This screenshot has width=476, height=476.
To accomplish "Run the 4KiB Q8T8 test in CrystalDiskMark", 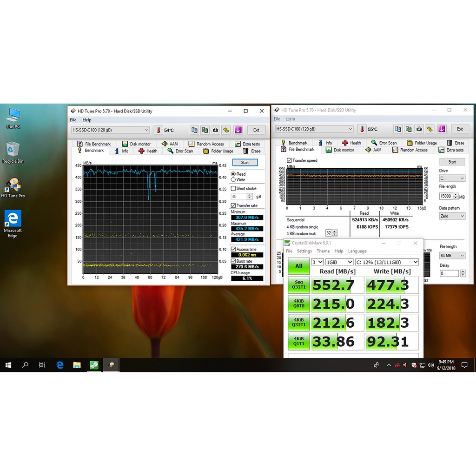I will (299, 304).
